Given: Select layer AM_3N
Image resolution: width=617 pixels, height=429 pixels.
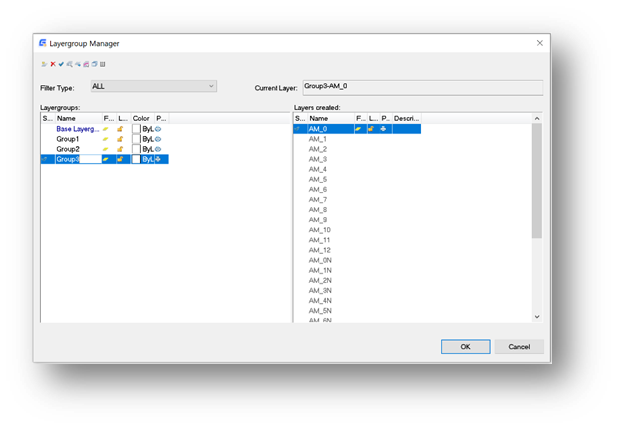Looking at the screenshot, I should (320, 290).
